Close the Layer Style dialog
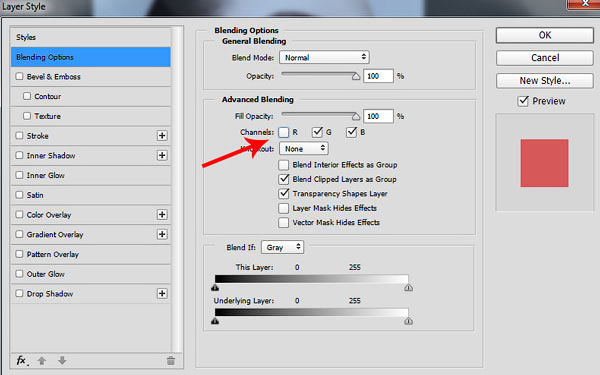 (x=584, y=4)
